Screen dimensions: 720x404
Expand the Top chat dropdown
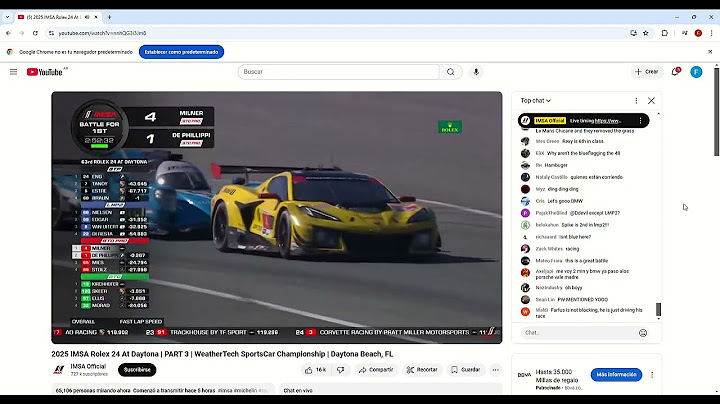click(535, 101)
